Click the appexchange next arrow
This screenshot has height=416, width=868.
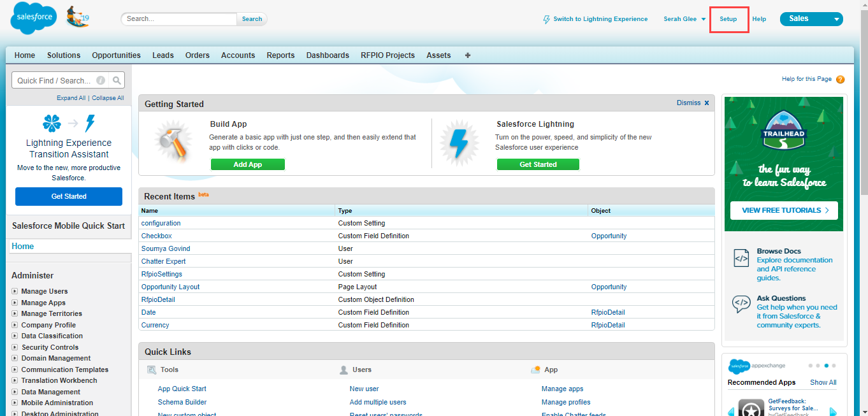coord(833,412)
